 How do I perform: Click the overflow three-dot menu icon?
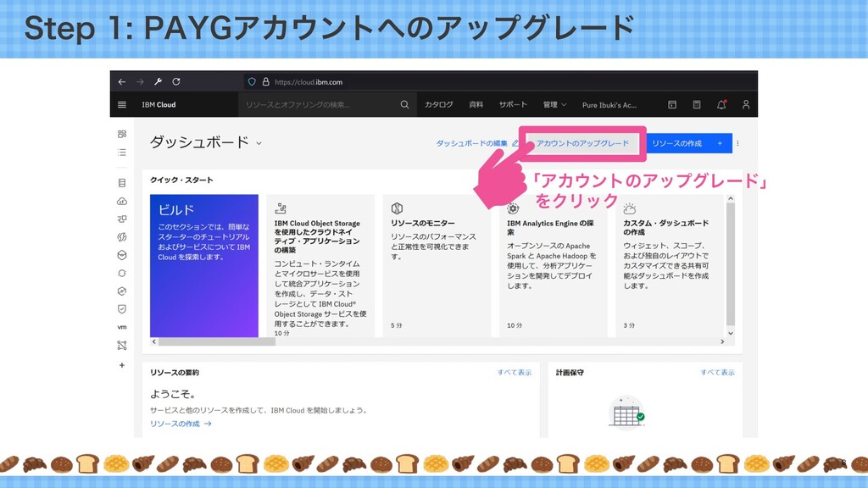click(737, 143)
